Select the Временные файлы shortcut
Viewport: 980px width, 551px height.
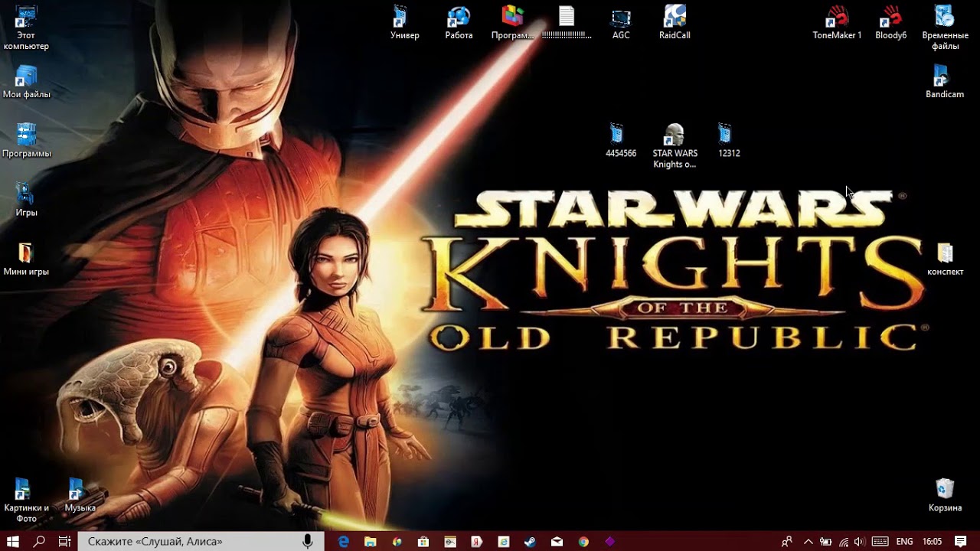pos(945,28)
